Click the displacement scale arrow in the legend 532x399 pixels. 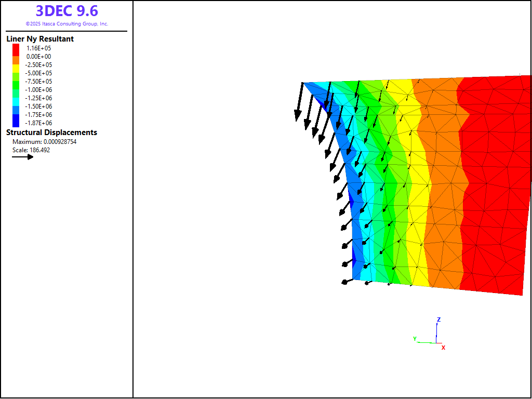click(23, 157)
